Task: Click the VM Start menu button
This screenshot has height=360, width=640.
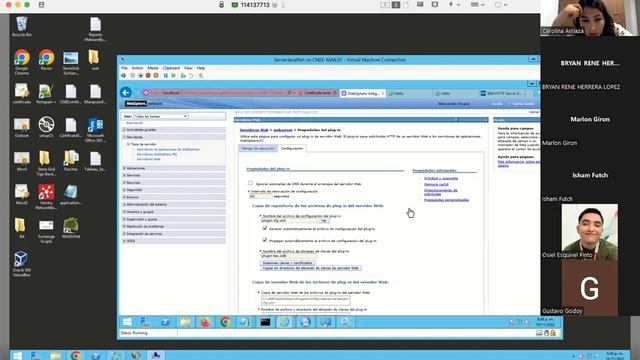Action: pos(127,322)
